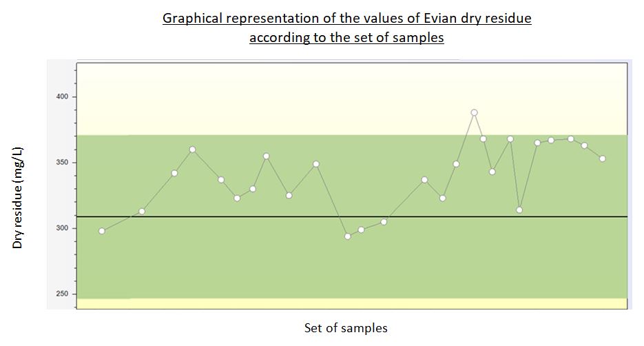
Task: Select the title line "according to the set of samples"
Action: coord(346,37)
